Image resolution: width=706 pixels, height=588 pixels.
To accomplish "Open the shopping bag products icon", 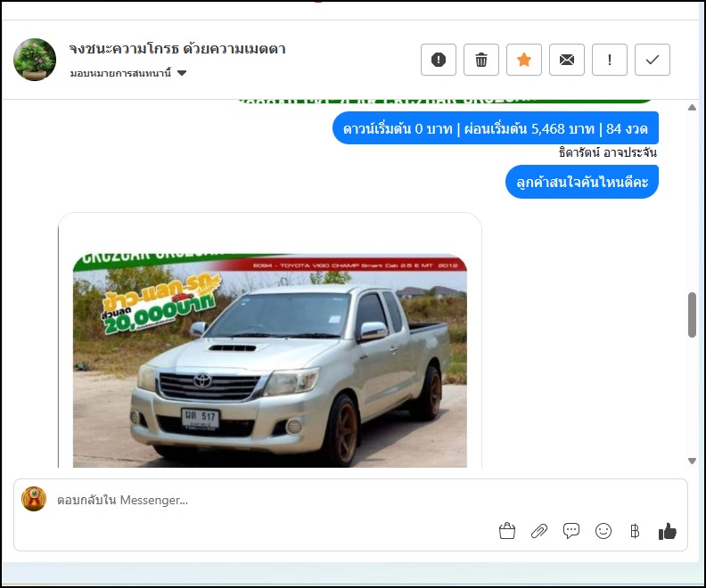I will tap(507, 531).
